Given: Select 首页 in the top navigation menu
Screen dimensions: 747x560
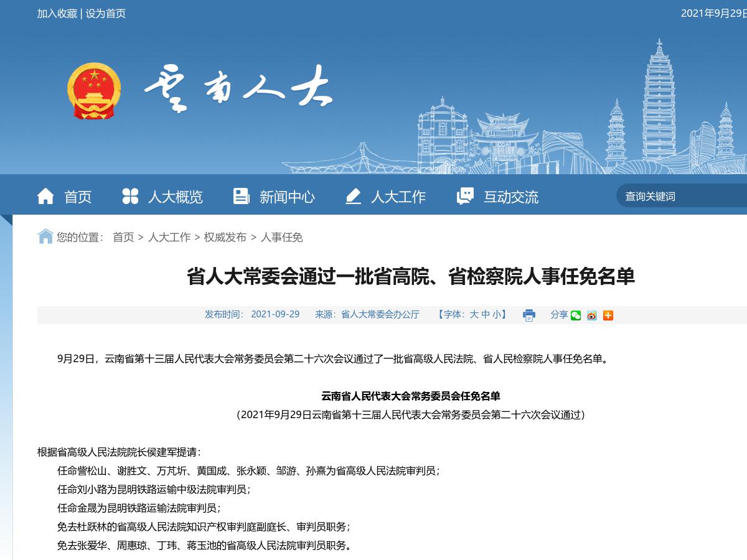Looking at the screenshot, I should (x=78, y=196).
